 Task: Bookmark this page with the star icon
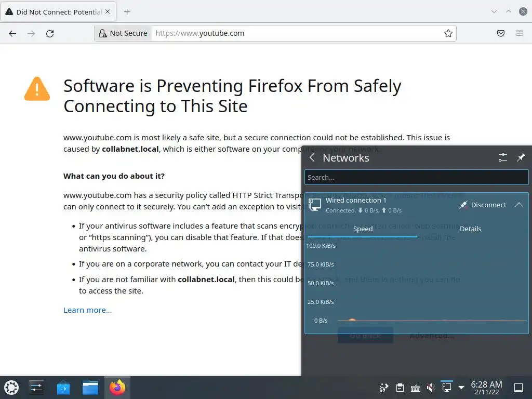[448, 33]
